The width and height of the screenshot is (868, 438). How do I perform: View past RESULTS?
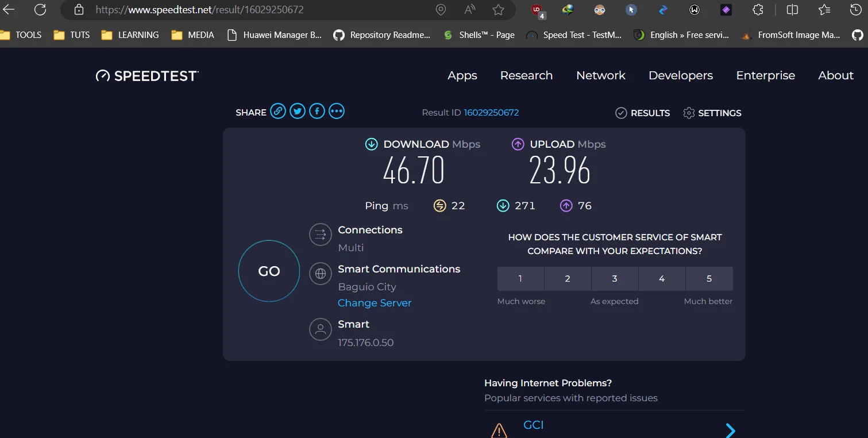(x=643, y=113)
